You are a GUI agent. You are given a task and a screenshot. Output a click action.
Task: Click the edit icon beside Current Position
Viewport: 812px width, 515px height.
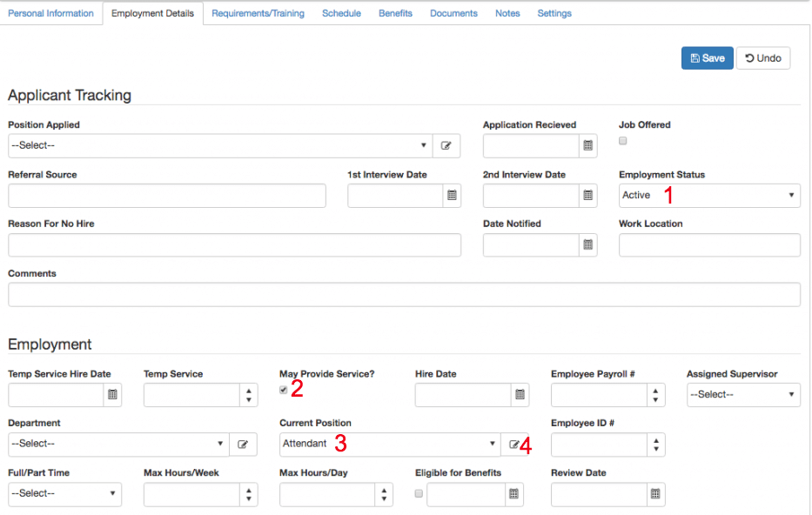(x=513, y=444)
